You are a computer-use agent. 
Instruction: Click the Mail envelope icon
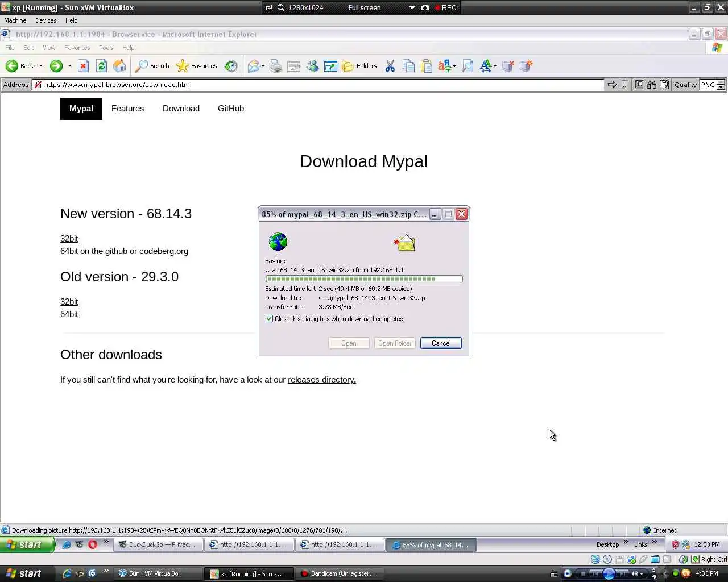(x=253, y=66)
